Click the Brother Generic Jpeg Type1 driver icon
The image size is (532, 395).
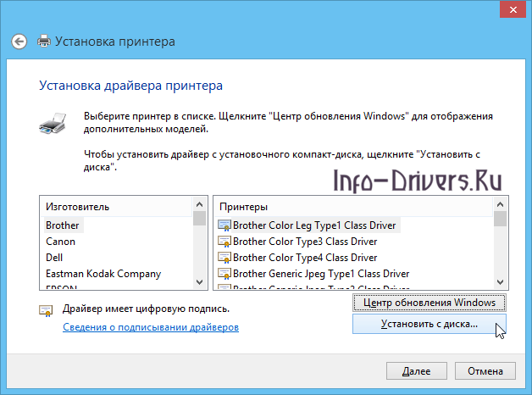pyautogui.click(x=224, y=274)
